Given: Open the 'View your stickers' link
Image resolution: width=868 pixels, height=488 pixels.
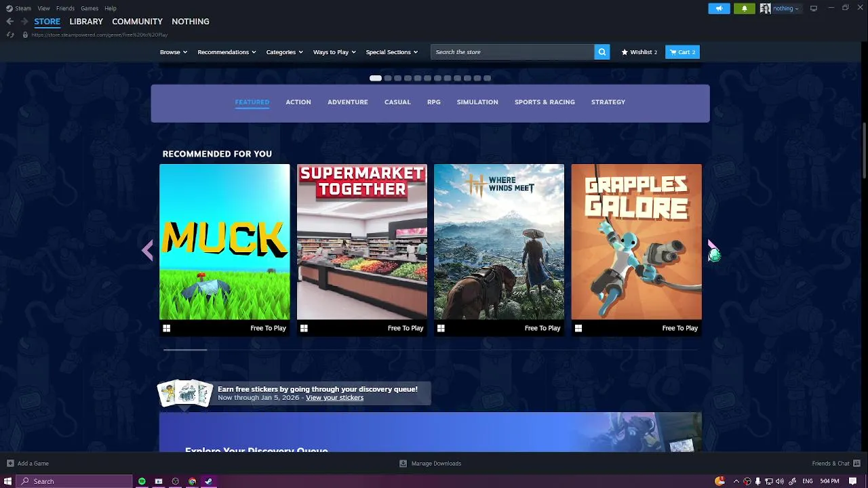Looking at the screenshot, I should pyautogui.click(x=334, y=398).
